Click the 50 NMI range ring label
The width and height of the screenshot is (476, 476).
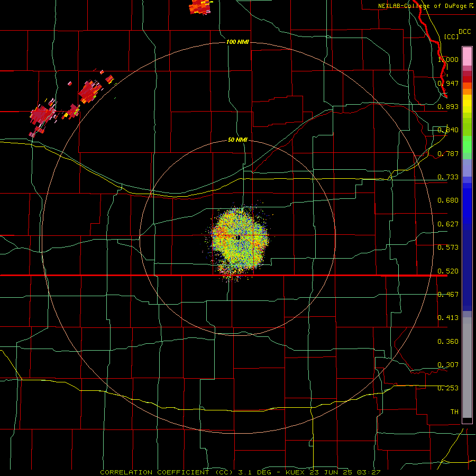(x=237, y=140)
